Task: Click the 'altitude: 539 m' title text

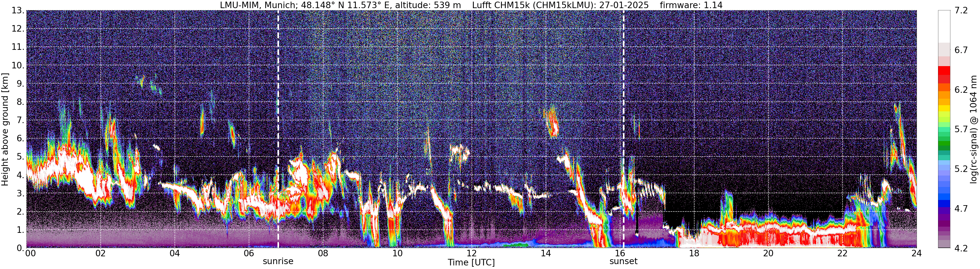Action: pyautogui.click(x=428, y=5)
